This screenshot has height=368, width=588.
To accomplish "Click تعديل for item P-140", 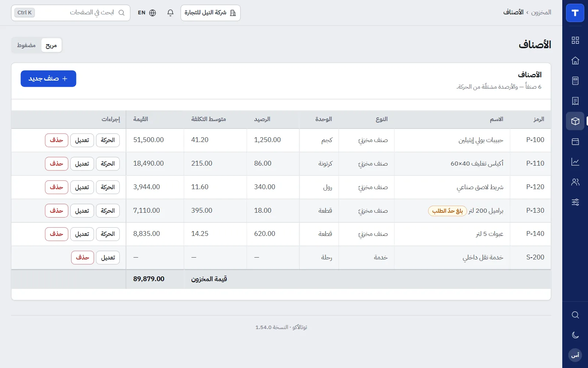I will point(82,234).
